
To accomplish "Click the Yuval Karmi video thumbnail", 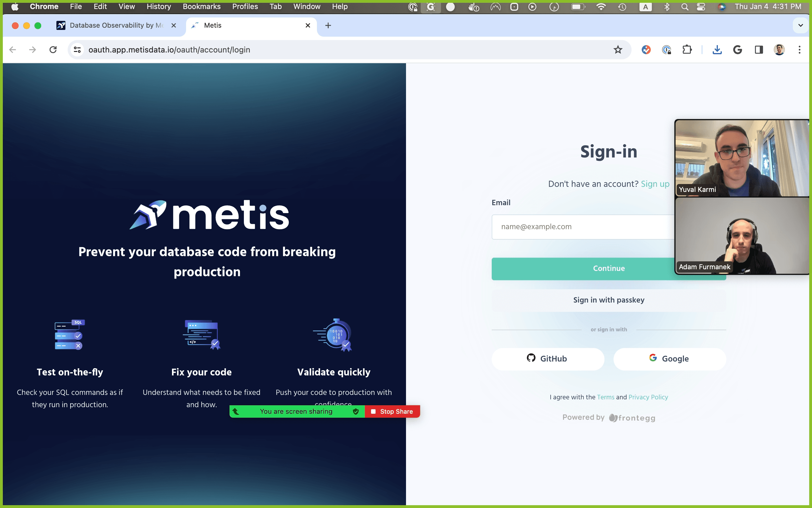I will coord(742,158).
